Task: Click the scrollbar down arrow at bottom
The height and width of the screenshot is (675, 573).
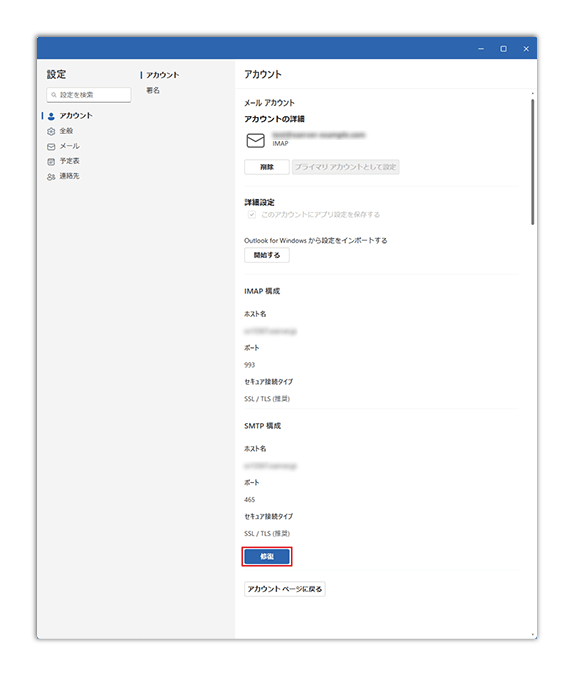Action: tap(533, 635)
